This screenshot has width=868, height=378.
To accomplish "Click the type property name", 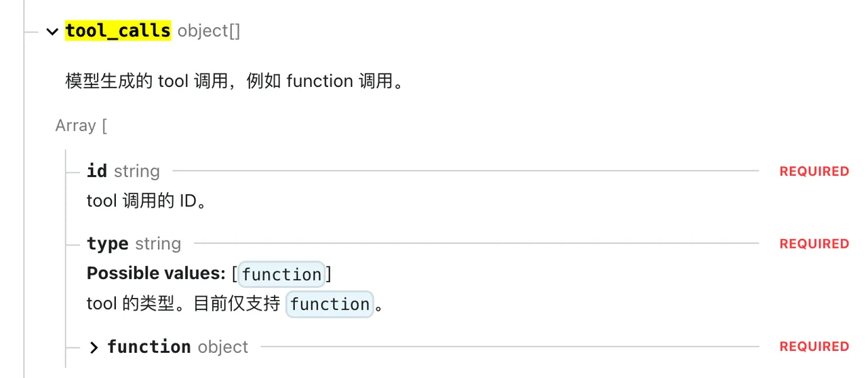I will pyautogui.click(x=107, y=244).
